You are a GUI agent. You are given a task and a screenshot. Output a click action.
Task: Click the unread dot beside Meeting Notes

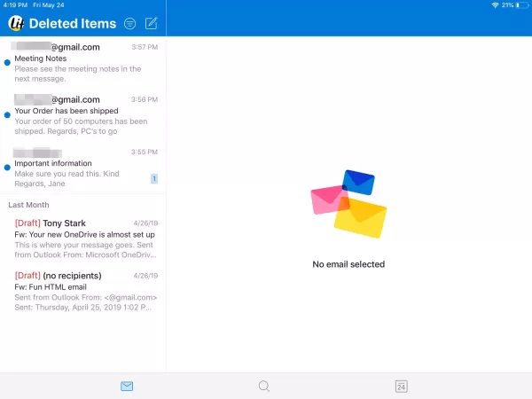click(x=7, y=62)
